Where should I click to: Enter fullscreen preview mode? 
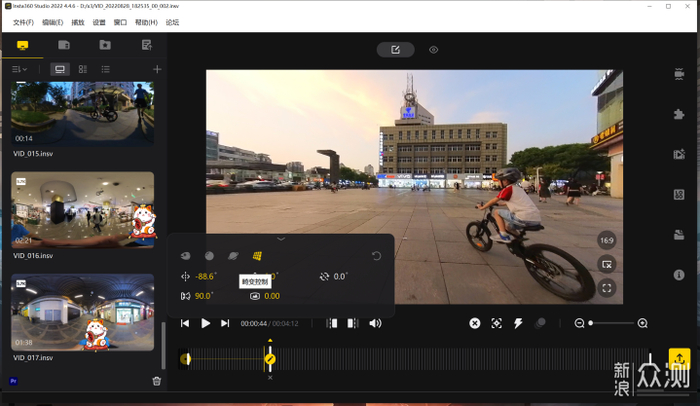tap(606, 288)
